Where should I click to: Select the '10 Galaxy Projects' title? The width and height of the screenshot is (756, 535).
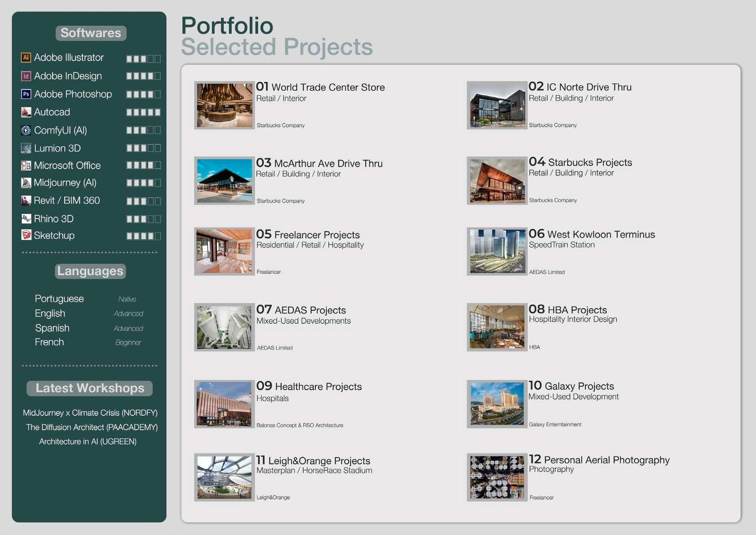[x=571, y=386]
